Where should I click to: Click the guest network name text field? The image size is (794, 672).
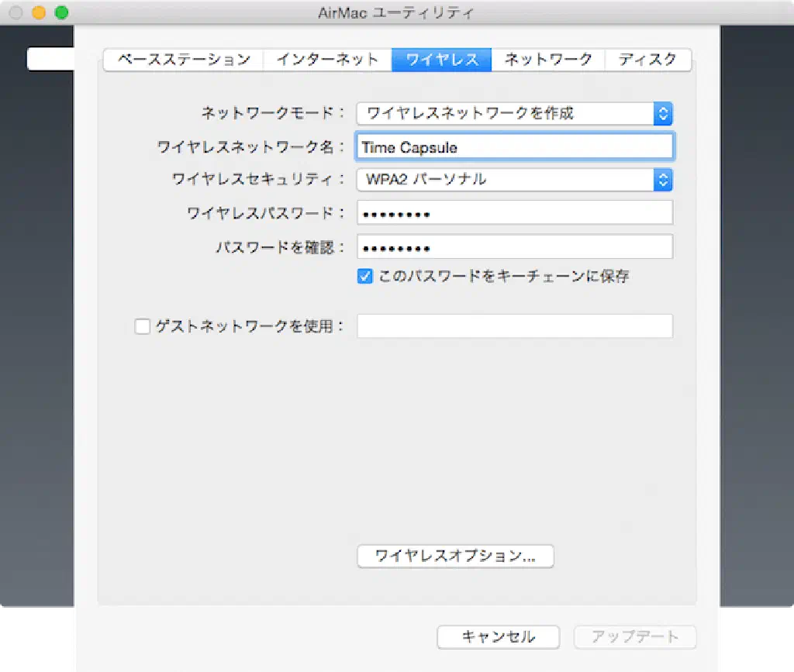pyautogui.click(x=514, y=326)
